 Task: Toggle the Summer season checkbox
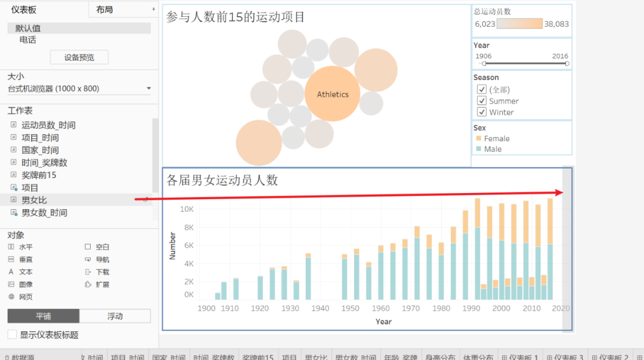pos(481,101)
